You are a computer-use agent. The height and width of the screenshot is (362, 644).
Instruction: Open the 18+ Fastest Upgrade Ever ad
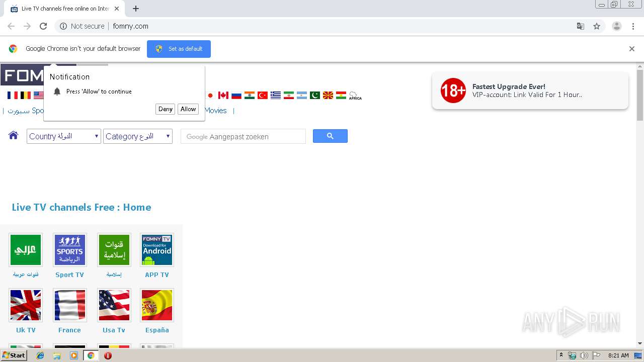[x=530, y=90]
